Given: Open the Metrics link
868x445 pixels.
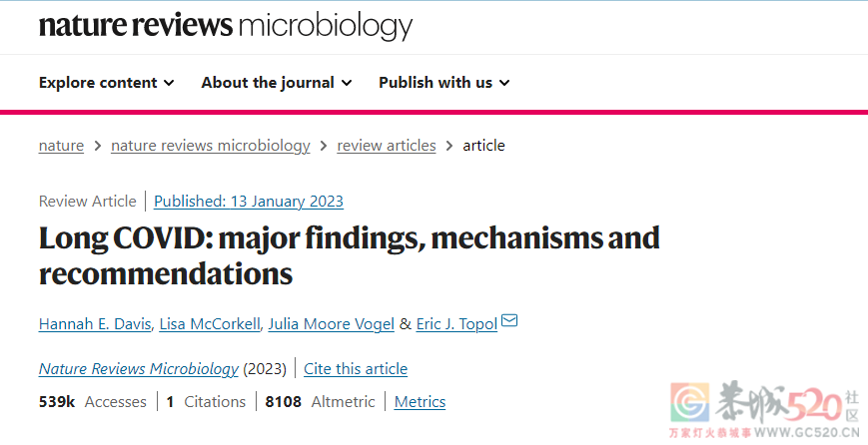Looking at the screenshot, I should coord(420,402).
